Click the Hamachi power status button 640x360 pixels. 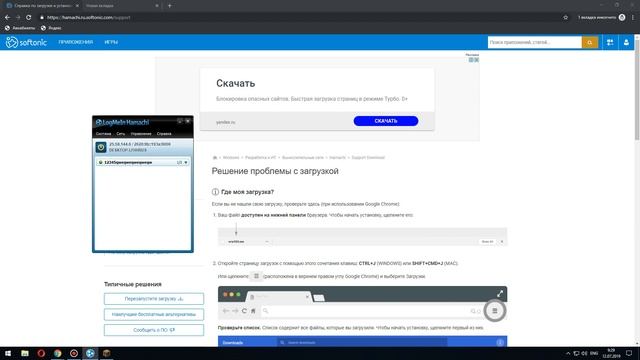[101, 147]
